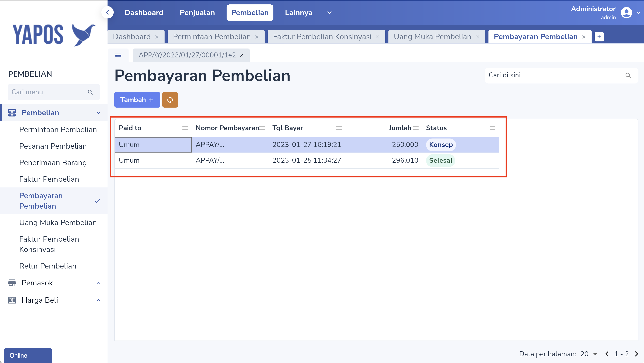The image size is (644, 363).
Task: Open the Jumlah column menu
Action: point(416,128)
